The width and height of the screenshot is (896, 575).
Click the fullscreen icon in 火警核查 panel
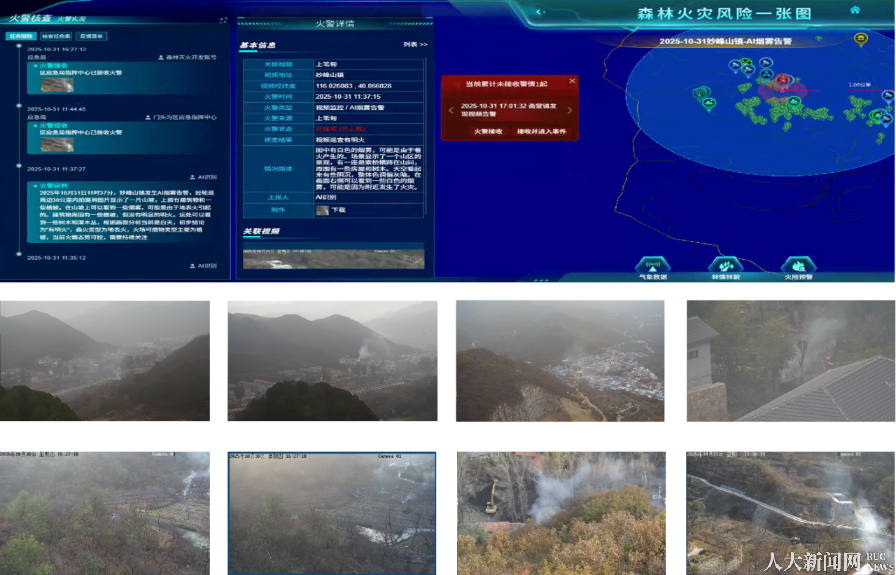pyautogui.click(x=222, y=19)
